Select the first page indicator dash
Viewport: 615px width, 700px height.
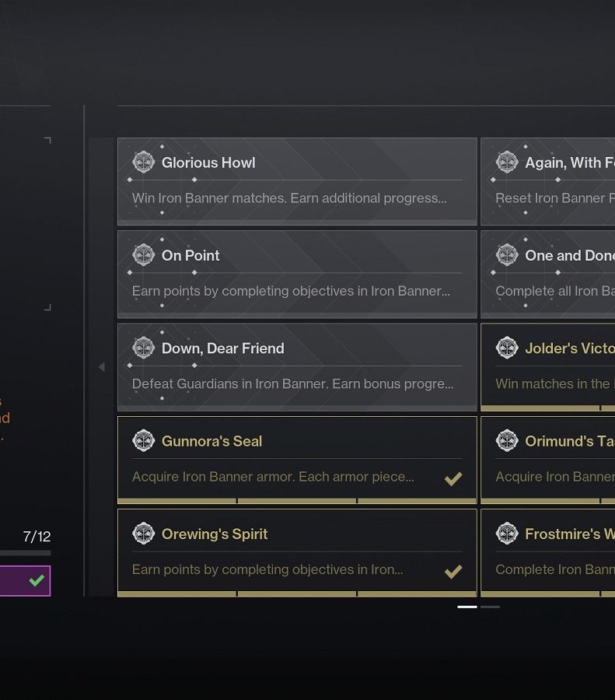(466, 607)
